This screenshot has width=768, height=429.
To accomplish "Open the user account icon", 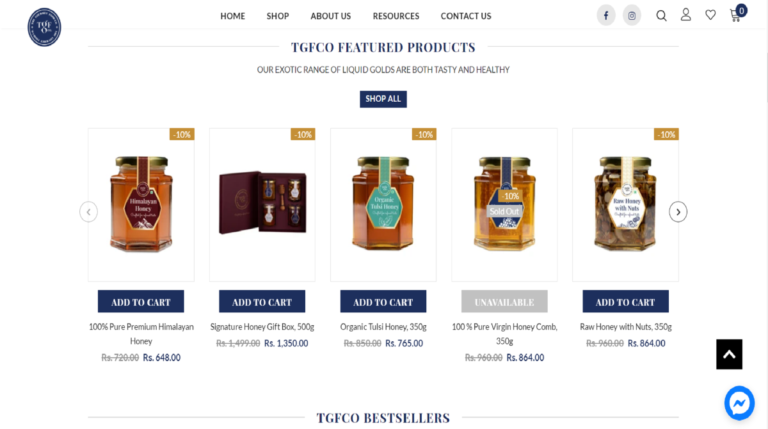I will [x=686, y=15].
